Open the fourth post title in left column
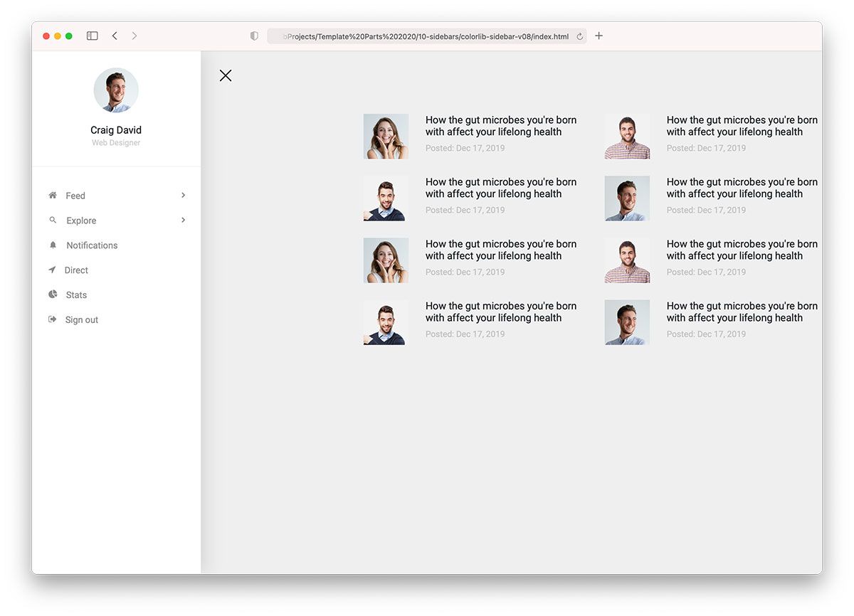This screenshot has height=616, width=854. pyautogui.click(x=501, y=312)
